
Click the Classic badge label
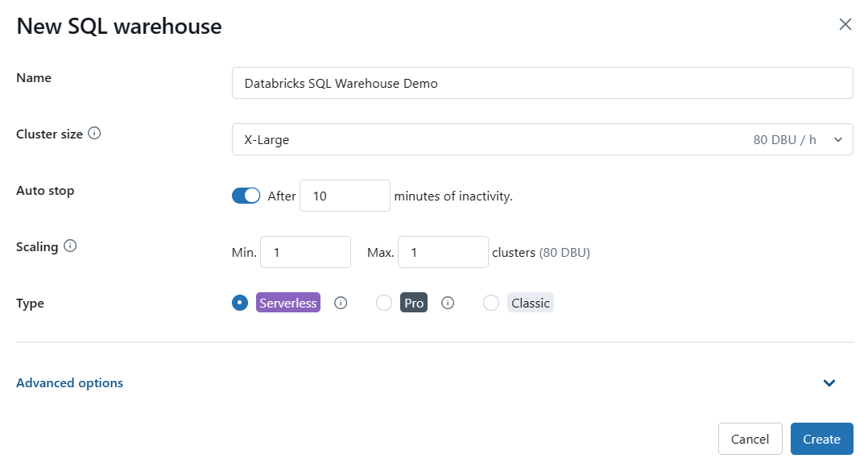pos(531,303)
